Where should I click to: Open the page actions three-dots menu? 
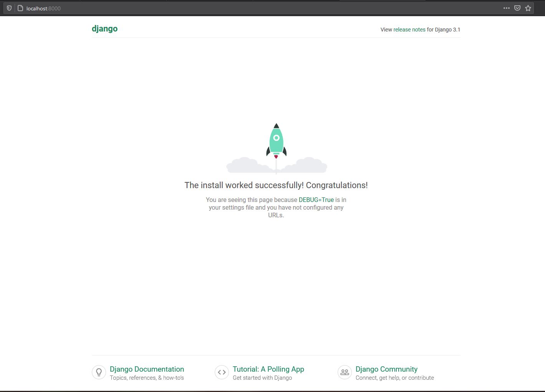507,8
